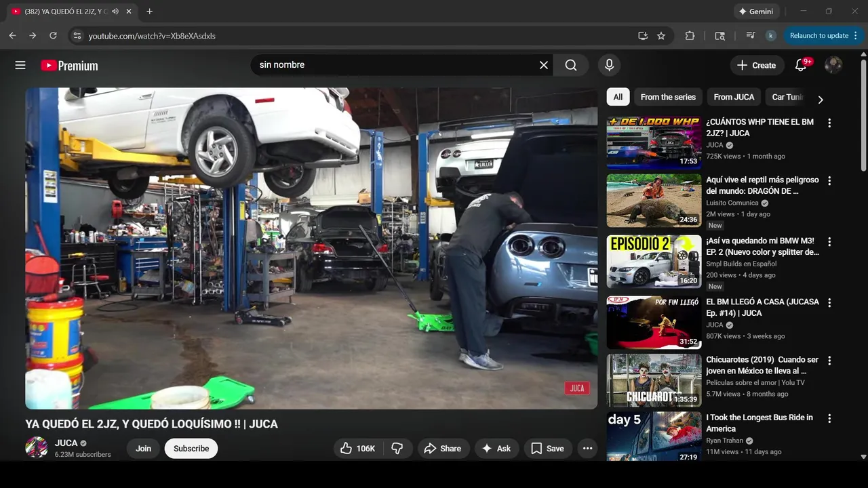The image size is (868, 488).
Task: Open the Ask AI button
Action: (496, 449)
